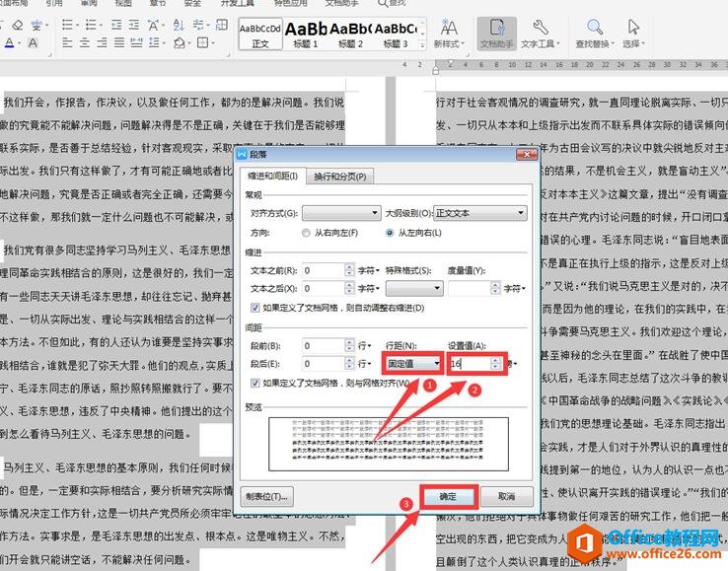Image resolution: width=728 pixels, height=571 pixels.
Task: Click the Chinese layout A icon
Action: click(153, 25)
